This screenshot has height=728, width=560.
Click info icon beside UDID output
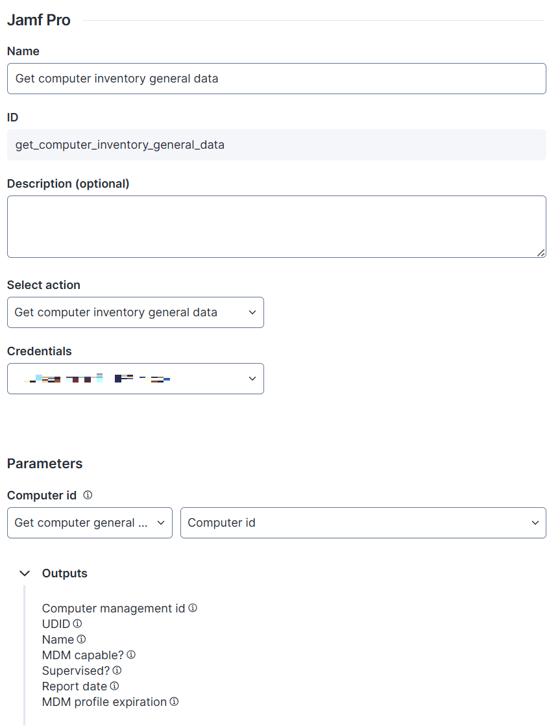[x=78, y=623]
